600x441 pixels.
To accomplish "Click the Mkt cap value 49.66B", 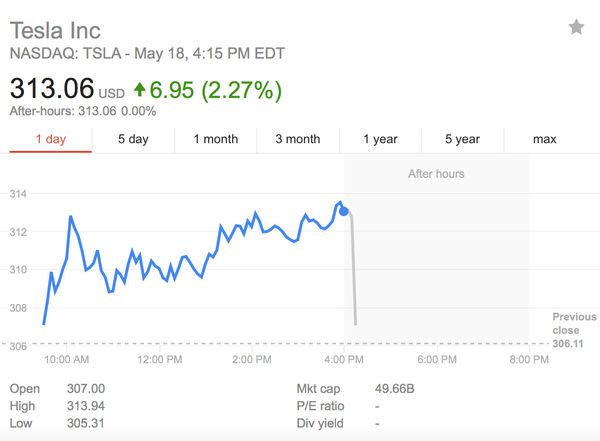I will pos(395,388).
